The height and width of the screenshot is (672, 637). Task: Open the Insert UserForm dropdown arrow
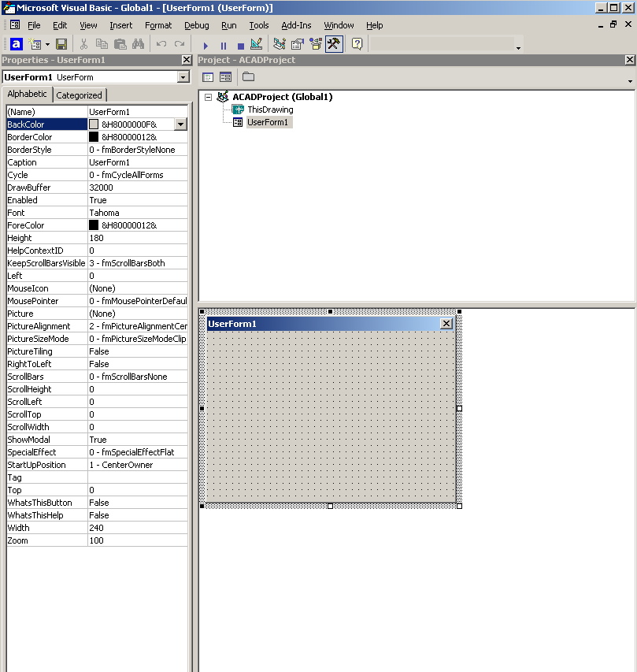47,44
